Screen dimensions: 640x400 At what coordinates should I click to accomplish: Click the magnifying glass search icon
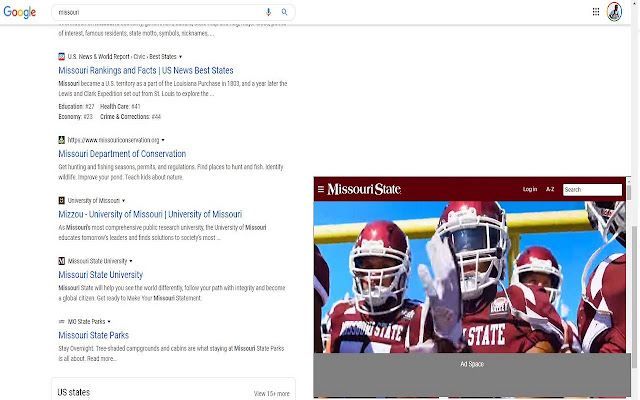tap(284, 12)
